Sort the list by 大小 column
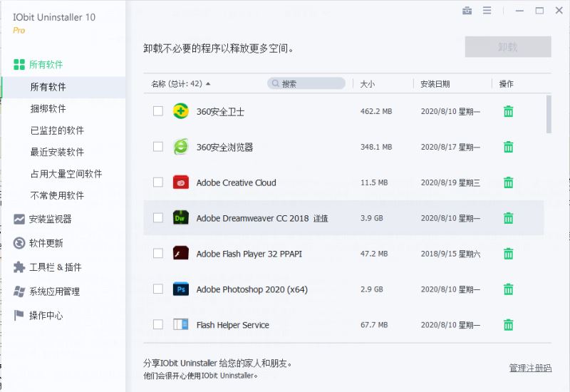This screenshot has height=392, width=570. (367, 84)
